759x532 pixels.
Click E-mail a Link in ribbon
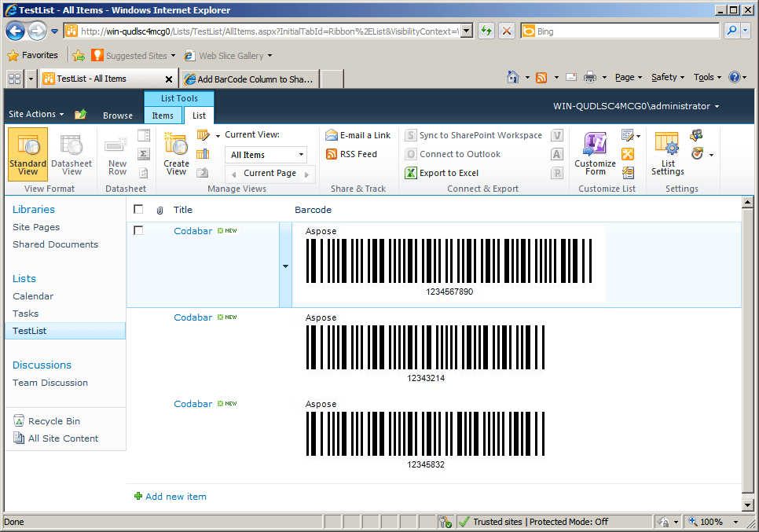(357, 135)
